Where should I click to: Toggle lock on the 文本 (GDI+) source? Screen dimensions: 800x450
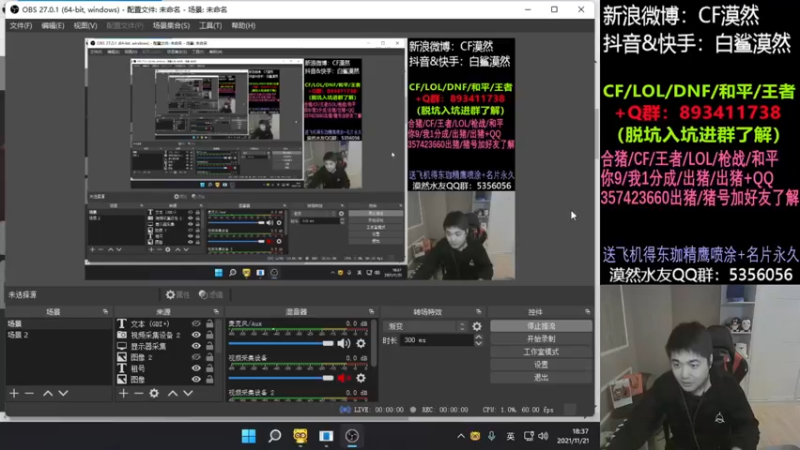pos(210,324)
